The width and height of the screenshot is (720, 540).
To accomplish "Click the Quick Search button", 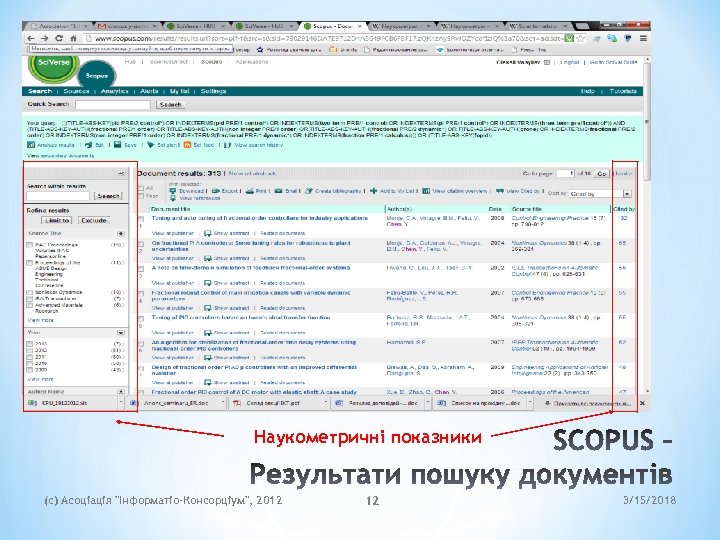I will (170, 105).
